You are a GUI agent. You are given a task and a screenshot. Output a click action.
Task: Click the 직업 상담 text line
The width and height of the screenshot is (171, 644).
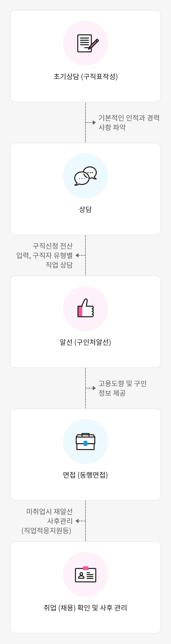coord(59,265)
